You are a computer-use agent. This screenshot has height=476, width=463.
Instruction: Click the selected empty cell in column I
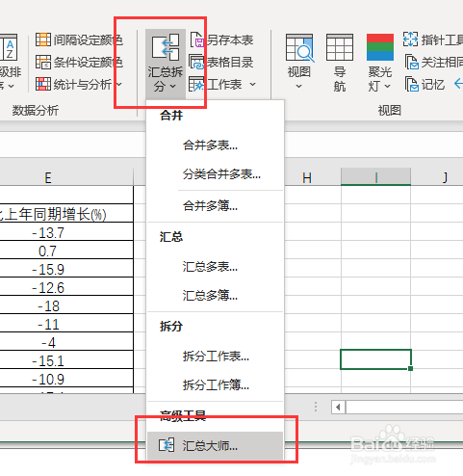375,359
